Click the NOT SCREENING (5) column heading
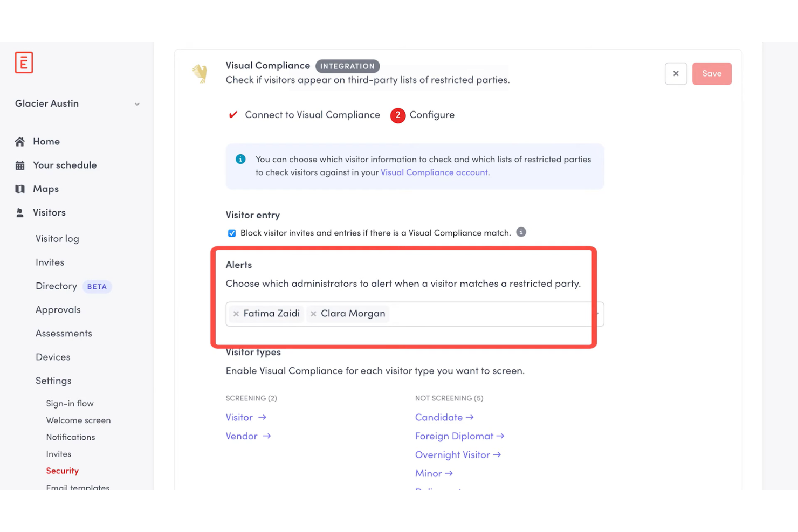The height and width of the screenshot is (532, 798). pos(449,398)
